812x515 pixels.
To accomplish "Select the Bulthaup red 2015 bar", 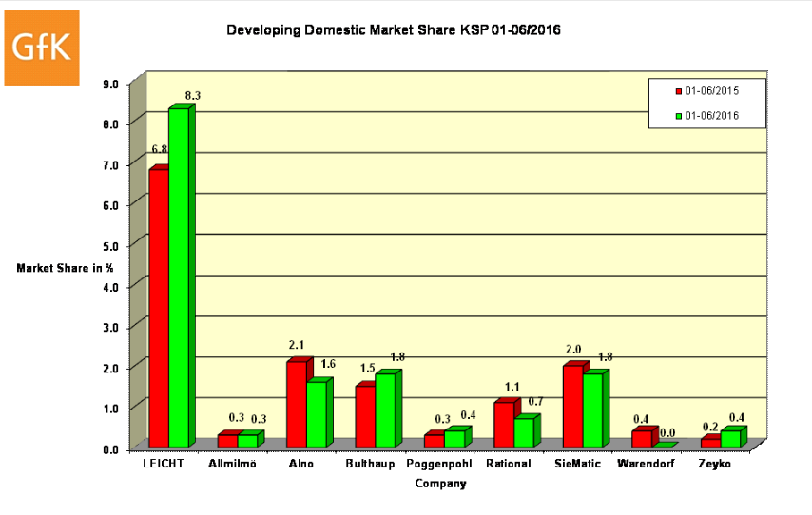I will click(x=366, y=417).
